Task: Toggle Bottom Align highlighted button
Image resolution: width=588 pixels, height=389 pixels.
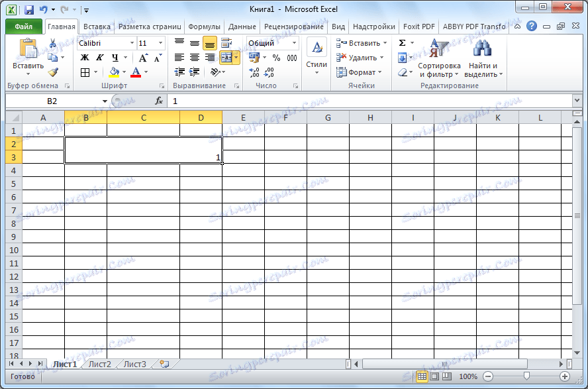Action: pos(210,43)
